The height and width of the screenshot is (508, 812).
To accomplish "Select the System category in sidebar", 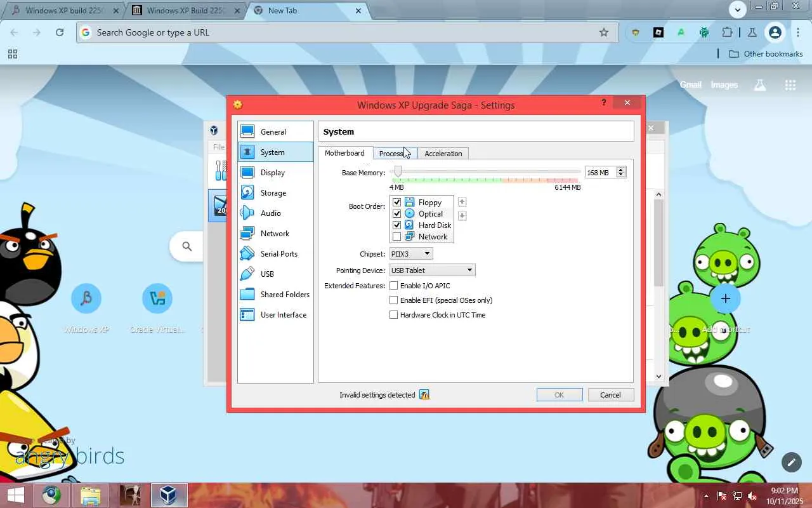I will [x=275, y=152].
